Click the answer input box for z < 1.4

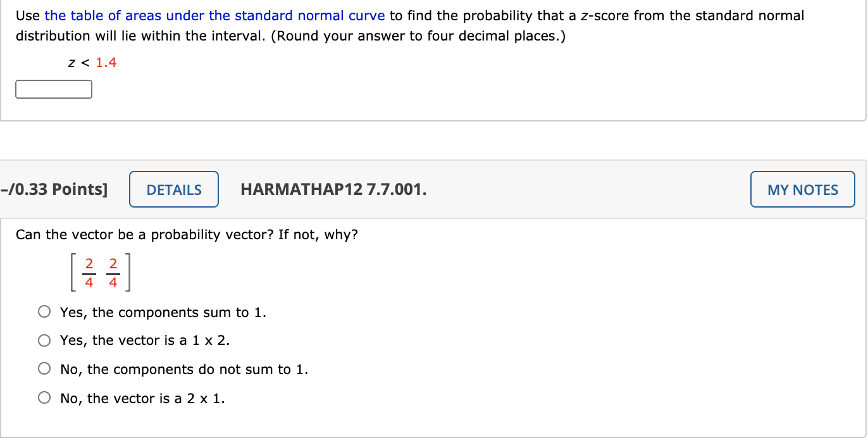(x=53, y=89)
